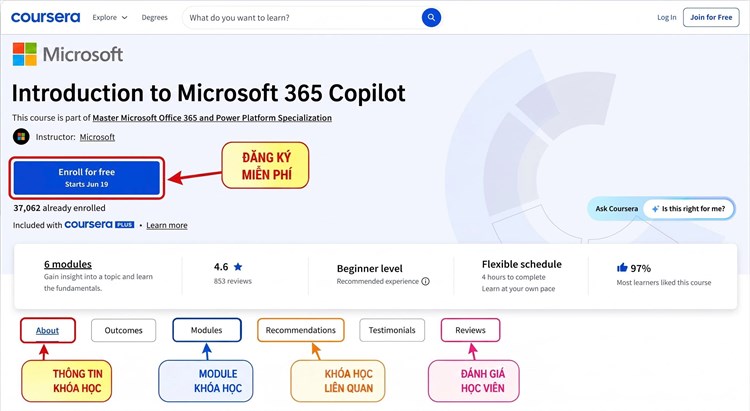Click the blue search magnifier icon

tap(431, 18)
